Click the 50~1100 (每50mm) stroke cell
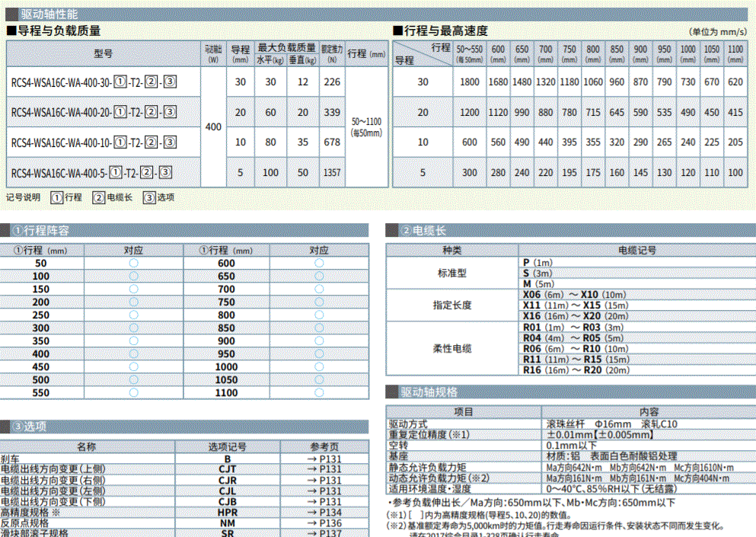Viewport: 756px width, 537px height. coord(366,127)
